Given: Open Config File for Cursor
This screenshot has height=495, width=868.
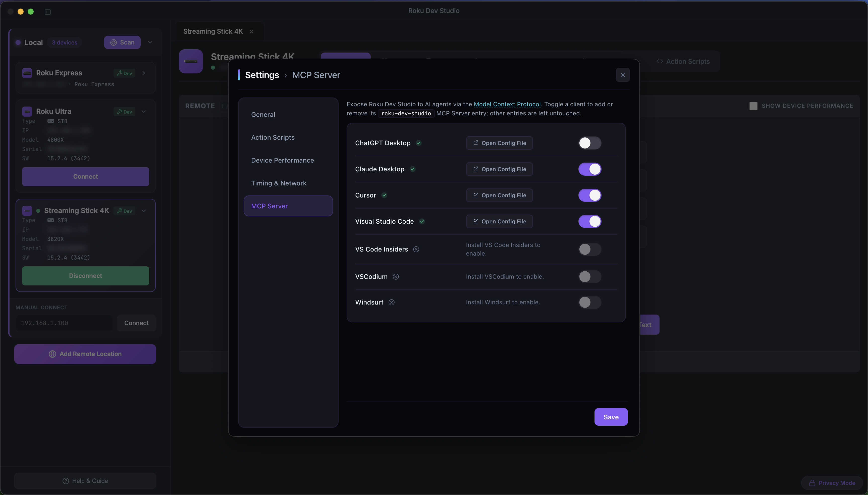Looking at the screenshot, I should tap(499, 195).
